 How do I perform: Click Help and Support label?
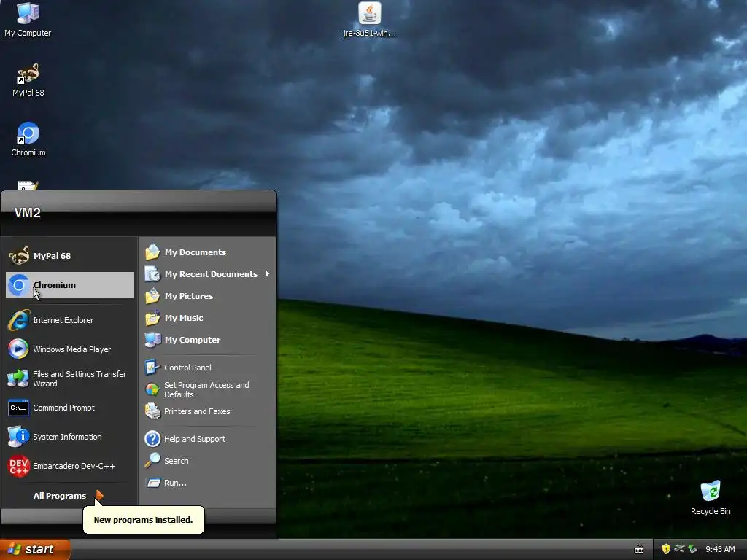coord(194,438)
